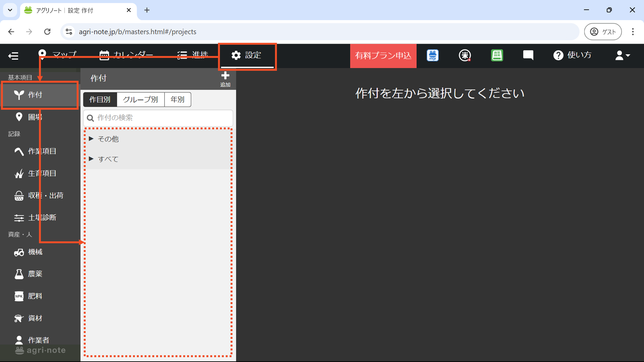
Task: Collapse sidebar with hamburger arrow icon
Action: (x=13, y=56)
